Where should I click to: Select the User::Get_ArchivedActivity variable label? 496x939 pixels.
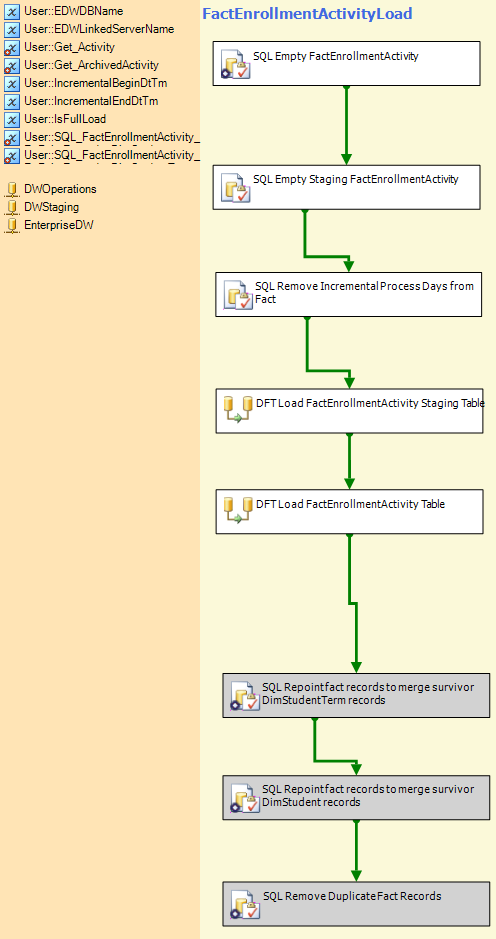[x=92, y=65]
